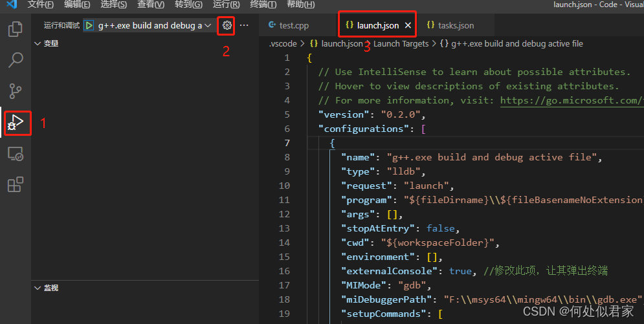Select debug configuration dropdown g++.exe build

(154, 25)
